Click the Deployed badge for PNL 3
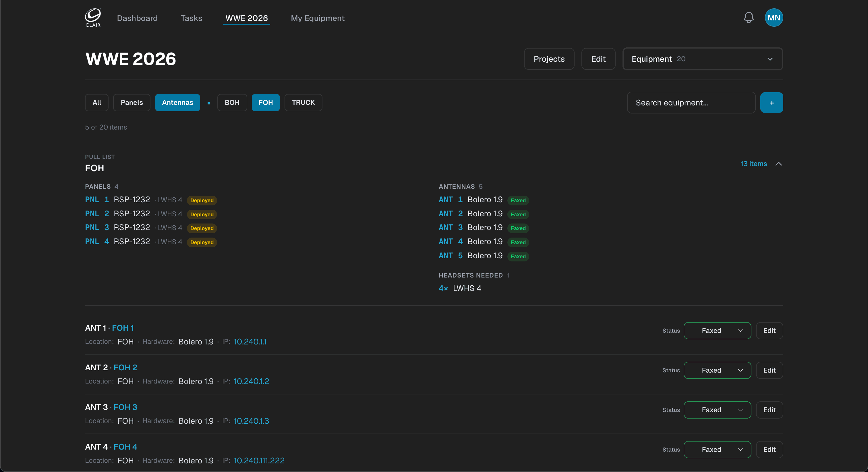This screenshot has height=472, width=868. (202, 228)
